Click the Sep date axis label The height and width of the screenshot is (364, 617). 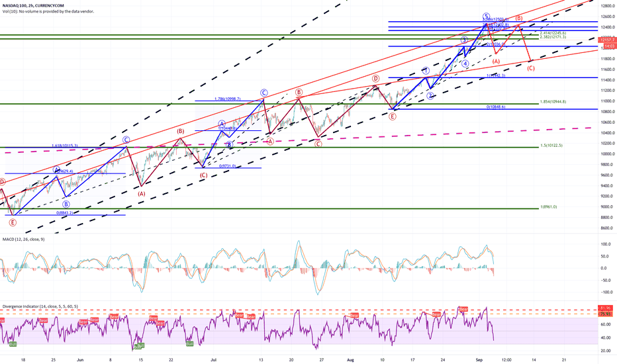[479, 359]
